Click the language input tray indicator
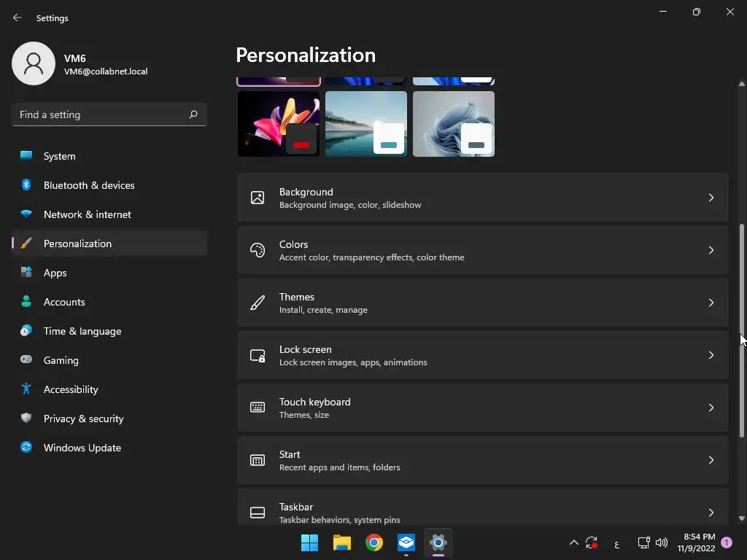 617,544
